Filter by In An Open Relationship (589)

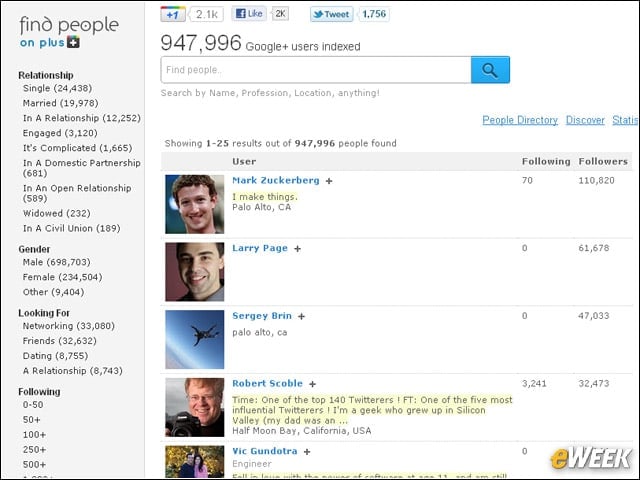[77, 193]
